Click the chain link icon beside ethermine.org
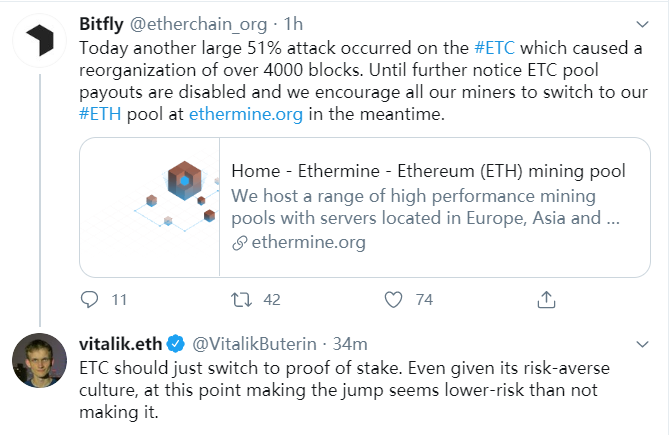 240,243
